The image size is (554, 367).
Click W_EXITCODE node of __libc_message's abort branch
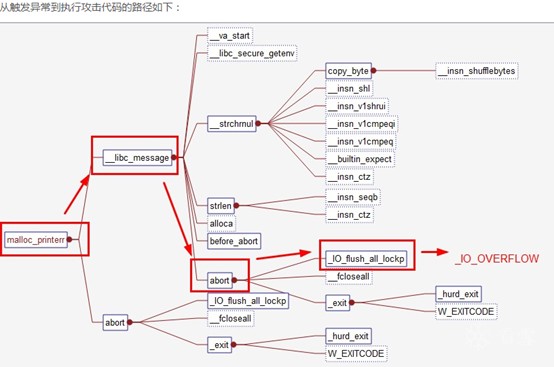click(x=466, y=312)
